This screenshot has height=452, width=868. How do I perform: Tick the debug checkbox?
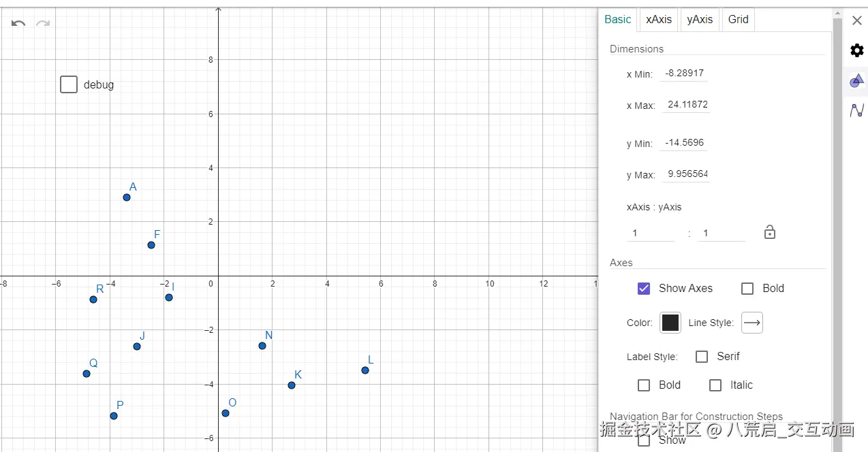69,84
